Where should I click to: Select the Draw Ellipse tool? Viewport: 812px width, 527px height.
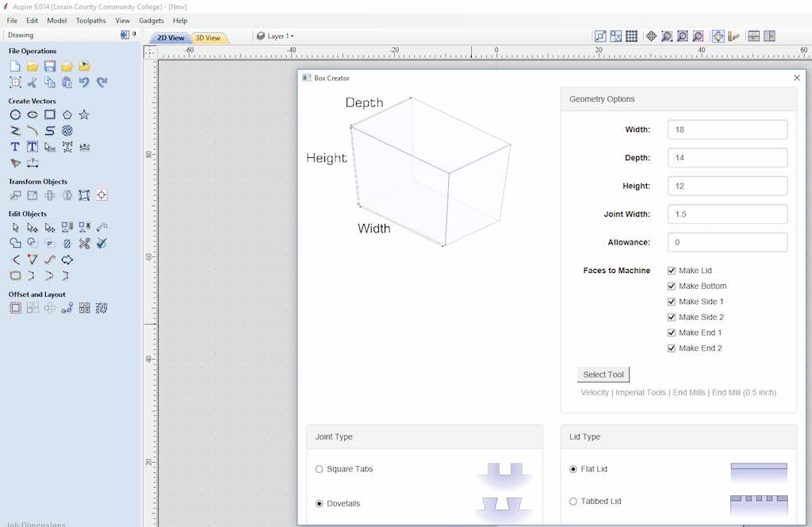pyautogui.click(x=33, y=115)
